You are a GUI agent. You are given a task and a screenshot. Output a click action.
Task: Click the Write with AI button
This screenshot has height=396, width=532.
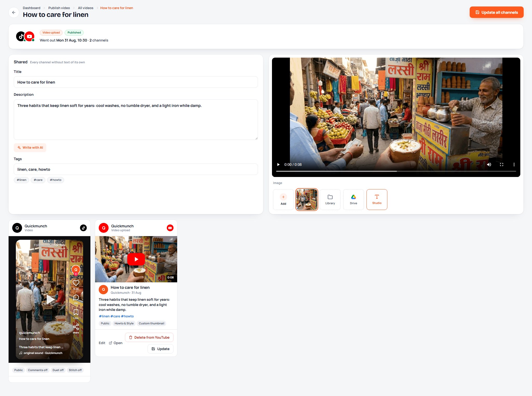(30, 148)
